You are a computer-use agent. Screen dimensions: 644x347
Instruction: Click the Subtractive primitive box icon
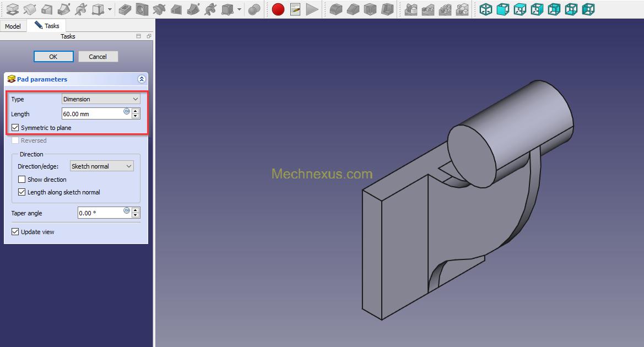click(x=227, y=9)
